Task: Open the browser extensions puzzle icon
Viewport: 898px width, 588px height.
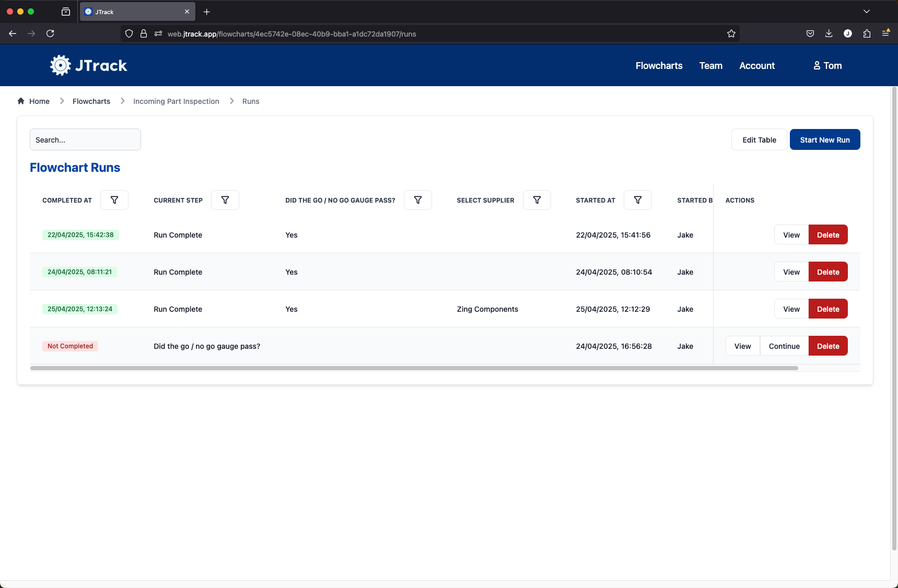Action: [x=867, y=33]
